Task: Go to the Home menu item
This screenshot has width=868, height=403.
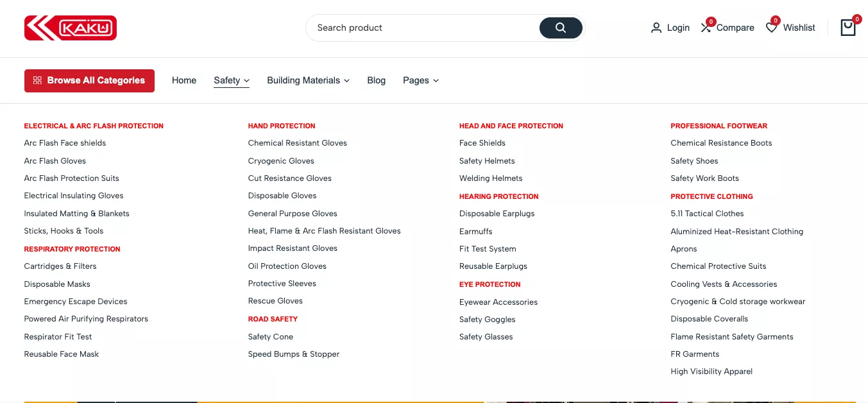Action: (x=184, y=80)
